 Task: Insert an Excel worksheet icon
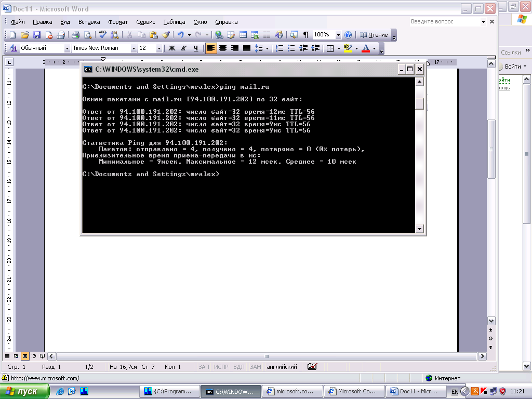click(x=255, y=35)
